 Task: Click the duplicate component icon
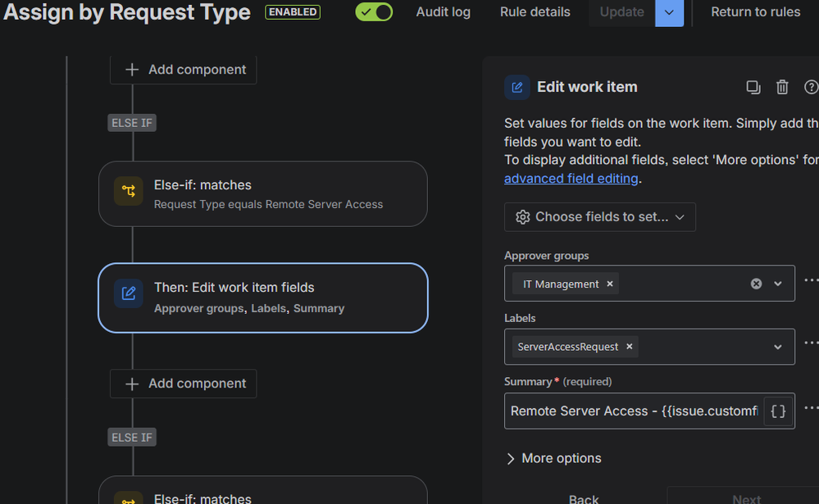(x=753, y=87)
